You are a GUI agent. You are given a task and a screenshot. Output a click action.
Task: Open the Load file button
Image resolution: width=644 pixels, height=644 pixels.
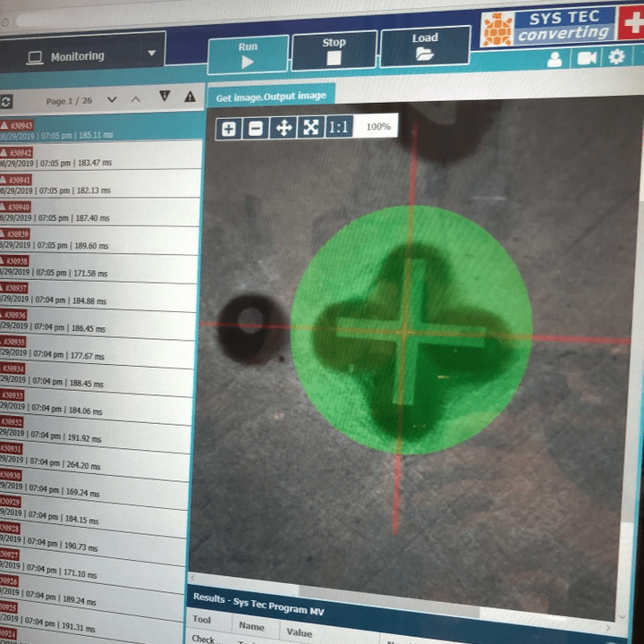coord(425,47)
